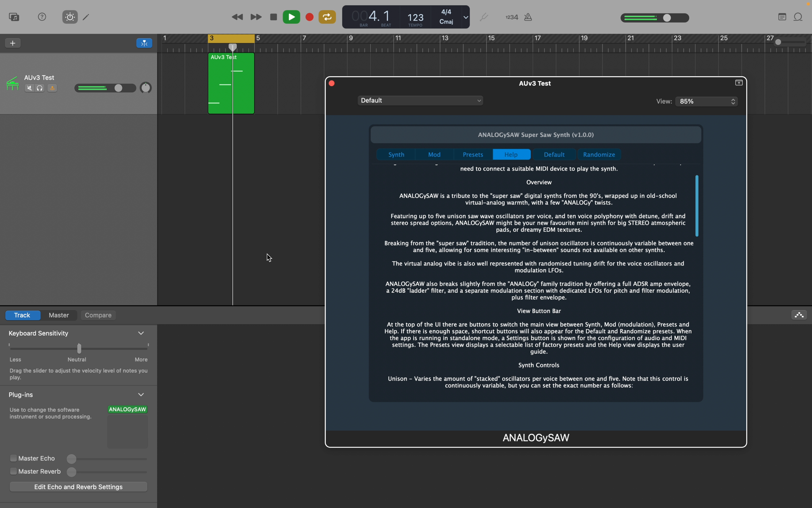812x508 pixels.
Task: Toggle the Smart Controls dial button
Action: point(70,17)
